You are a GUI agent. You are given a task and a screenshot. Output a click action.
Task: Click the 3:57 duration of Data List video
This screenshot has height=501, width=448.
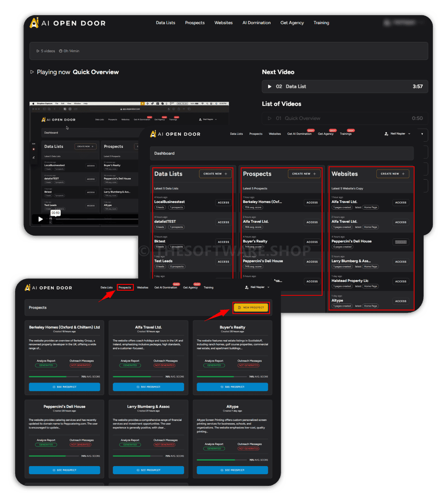pos(417,87)
